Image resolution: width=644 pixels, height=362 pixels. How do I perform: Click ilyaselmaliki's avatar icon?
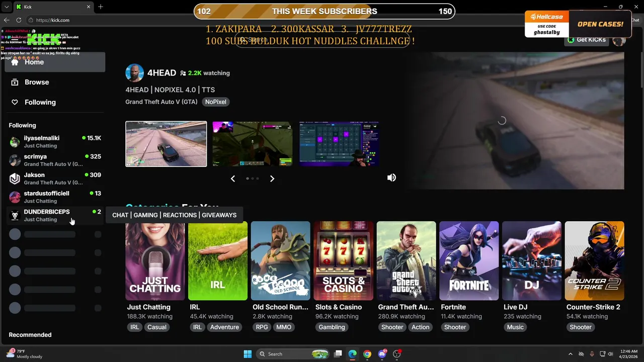coord(15,142)
